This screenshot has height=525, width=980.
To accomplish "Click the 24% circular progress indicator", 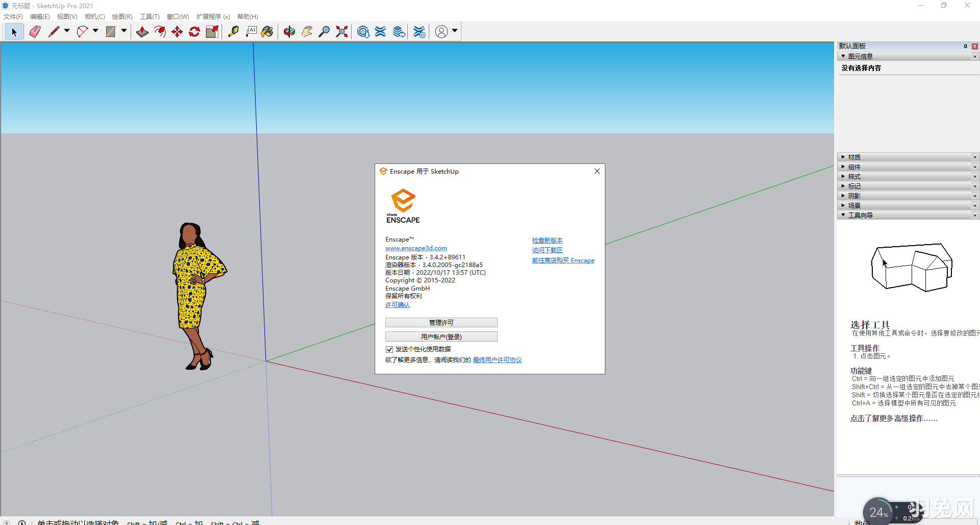I will pos(878,512).
